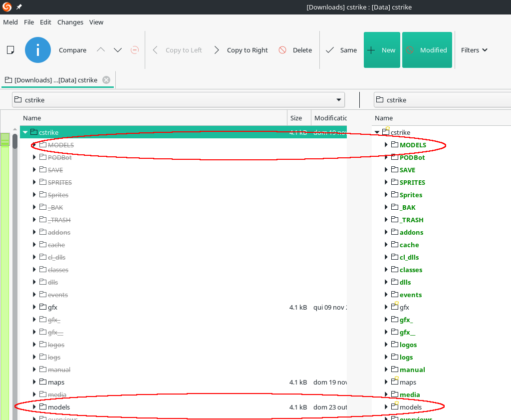Expand the right SAVE folder

coord(386,170)
